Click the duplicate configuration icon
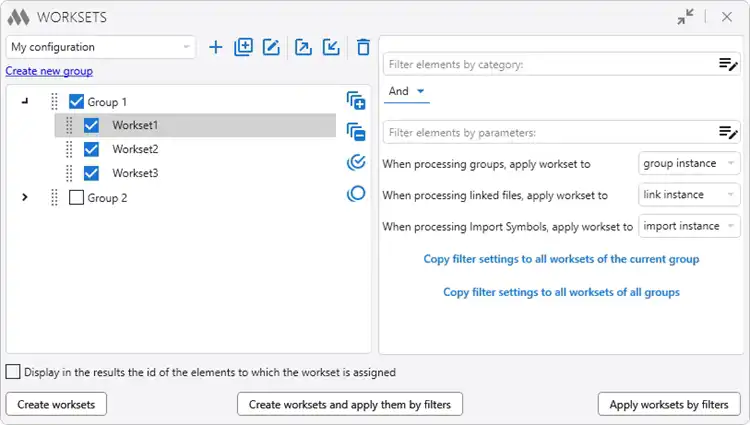 point(243,47)
